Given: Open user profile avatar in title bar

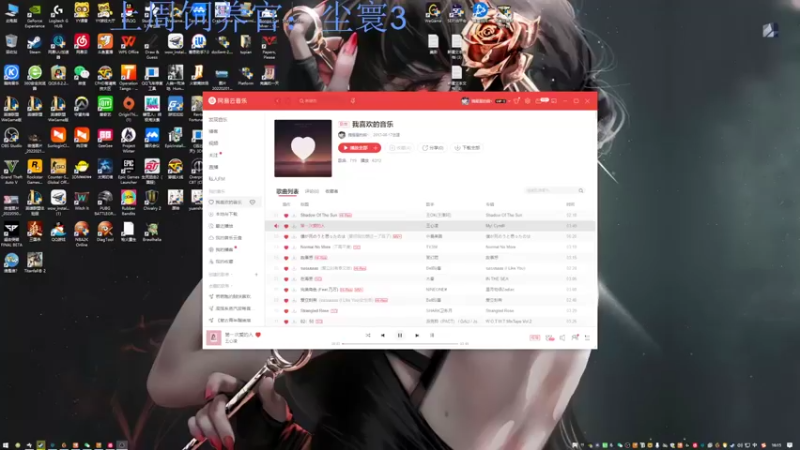Looking at the screenshot, I should pyautogui.click(x=465, y=101).
